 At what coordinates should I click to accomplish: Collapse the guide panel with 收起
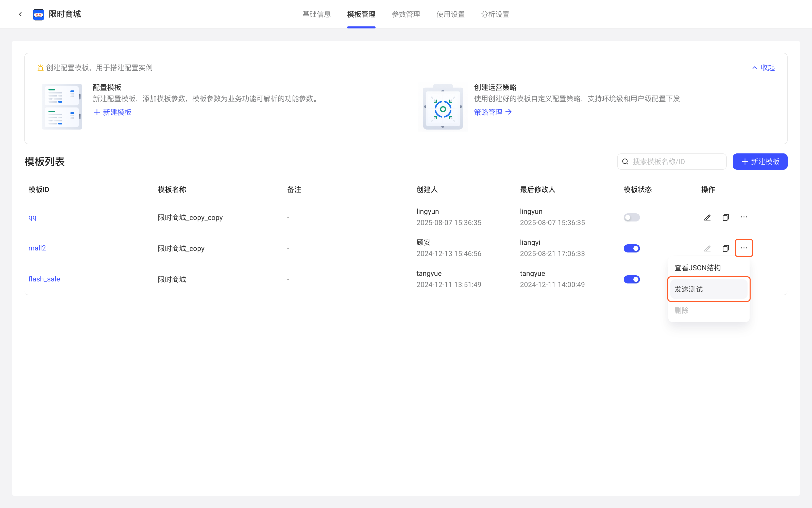click(x=763, y=68)
